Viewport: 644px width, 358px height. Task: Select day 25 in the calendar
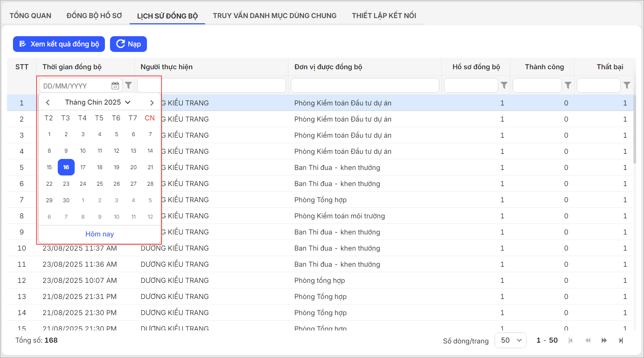100,184
